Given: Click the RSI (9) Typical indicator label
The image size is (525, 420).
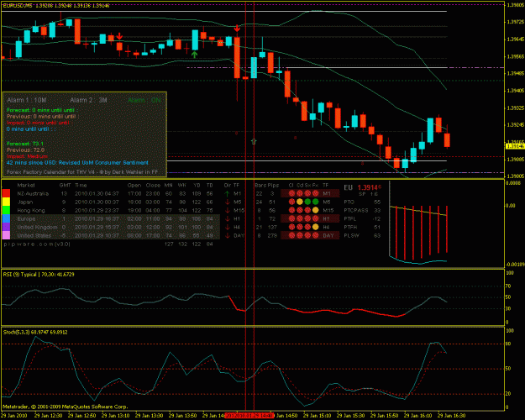Looking at the screenshot, I should tap(39, 275).
